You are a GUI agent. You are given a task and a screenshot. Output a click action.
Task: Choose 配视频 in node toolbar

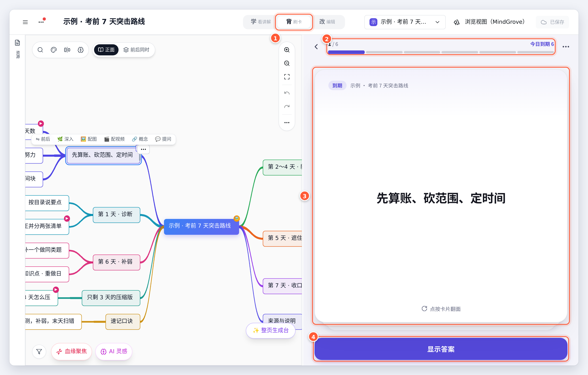115,139
